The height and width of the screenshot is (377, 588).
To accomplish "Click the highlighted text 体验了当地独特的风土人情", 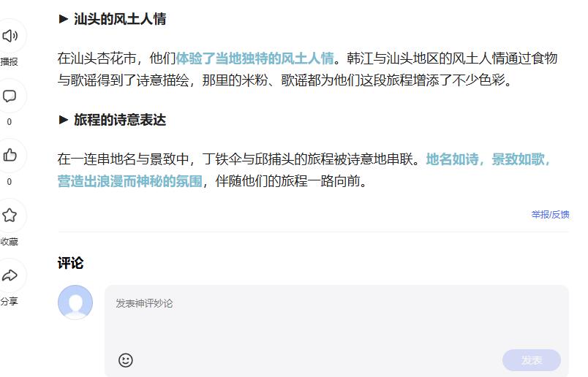I will point(255,58).
